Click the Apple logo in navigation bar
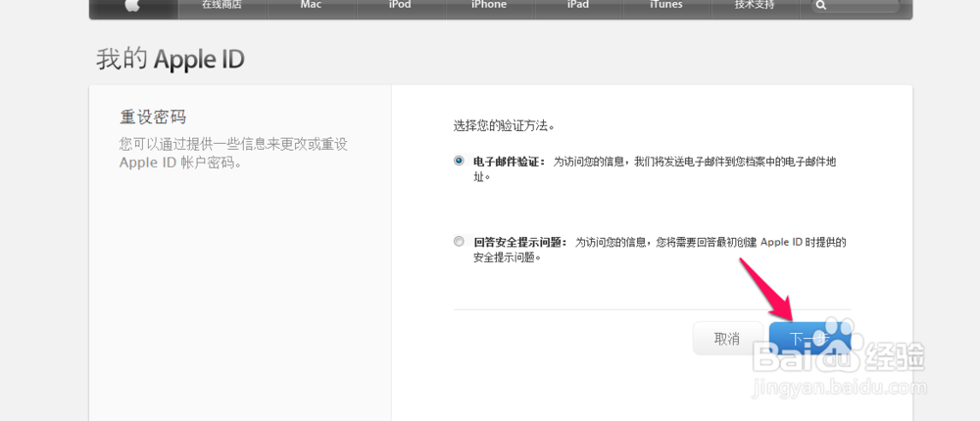 click(x=133, y=6)
